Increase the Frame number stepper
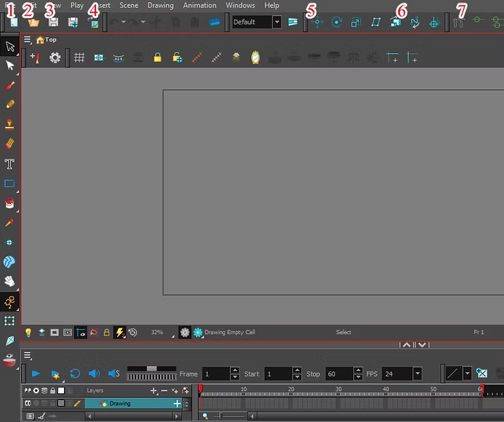This screenshot has height=422, width=504. click(x=235, y=370)
